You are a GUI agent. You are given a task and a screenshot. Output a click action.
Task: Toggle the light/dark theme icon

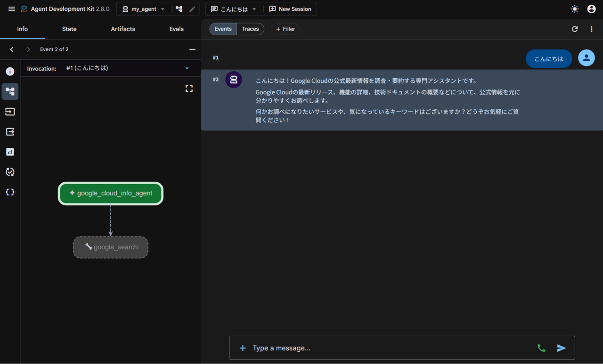(x=575, y=9)
